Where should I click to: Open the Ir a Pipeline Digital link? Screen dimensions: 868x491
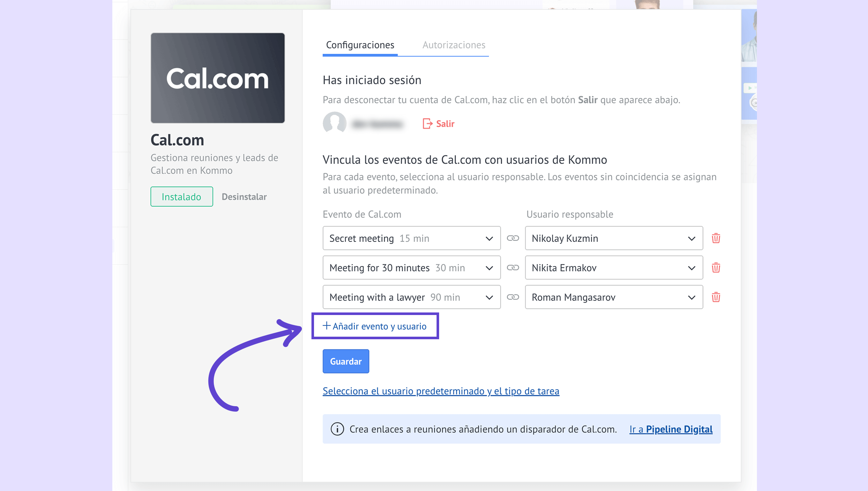pyautogui.click(x=670, y=429)
